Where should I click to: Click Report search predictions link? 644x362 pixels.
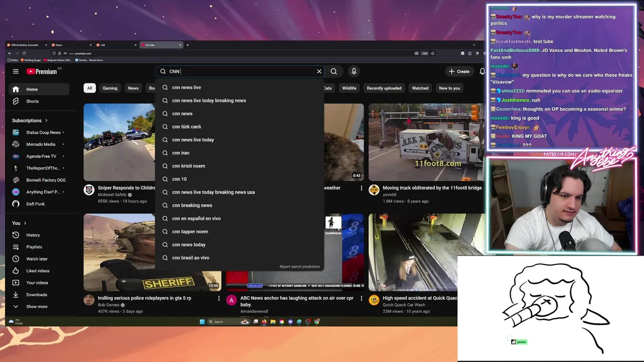coord(299,266)
